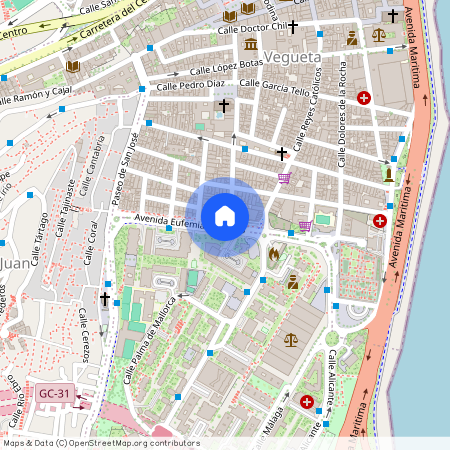Select the Calle Ramón y Cajal label
Viewport: 450px width, 450px height.
tap(36, 96)
